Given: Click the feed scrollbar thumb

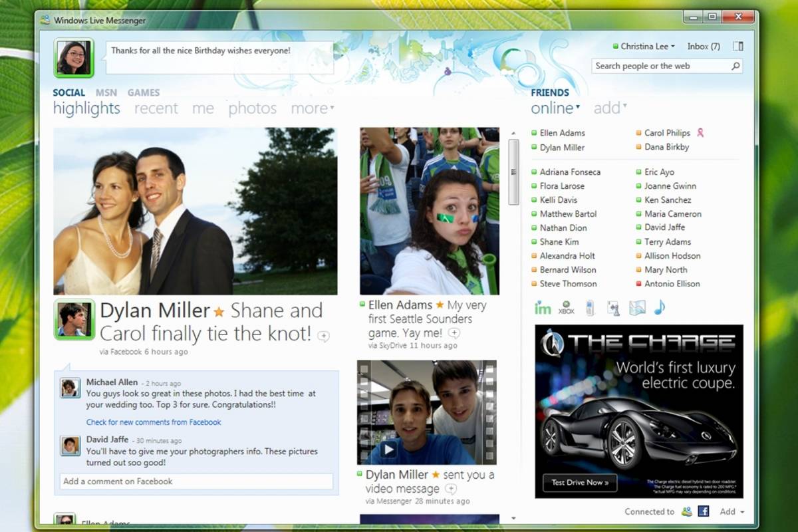Looking at the screenshot, I should [x=513, y=172].
